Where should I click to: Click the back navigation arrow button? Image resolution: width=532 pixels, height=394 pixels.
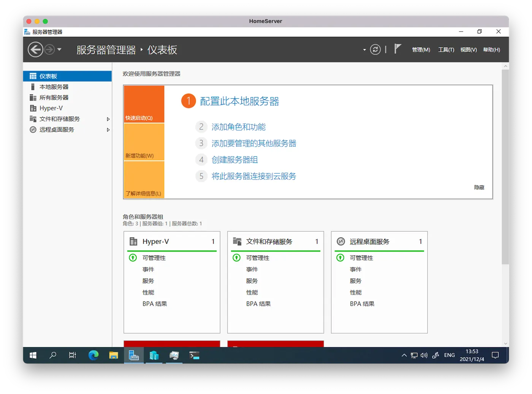tap(35, 50)
